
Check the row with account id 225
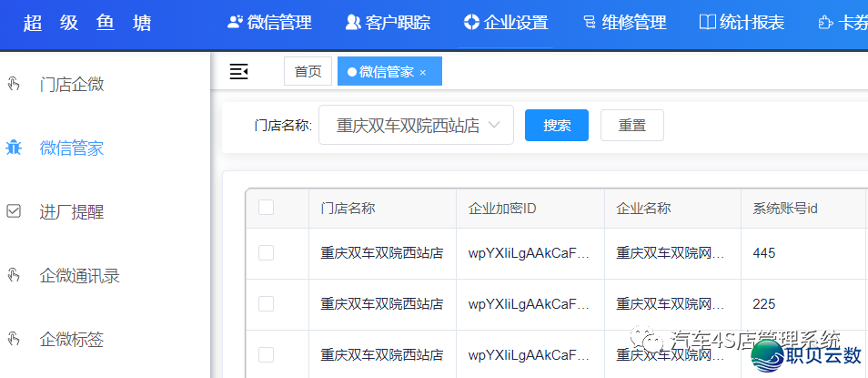tap(266, 303)
